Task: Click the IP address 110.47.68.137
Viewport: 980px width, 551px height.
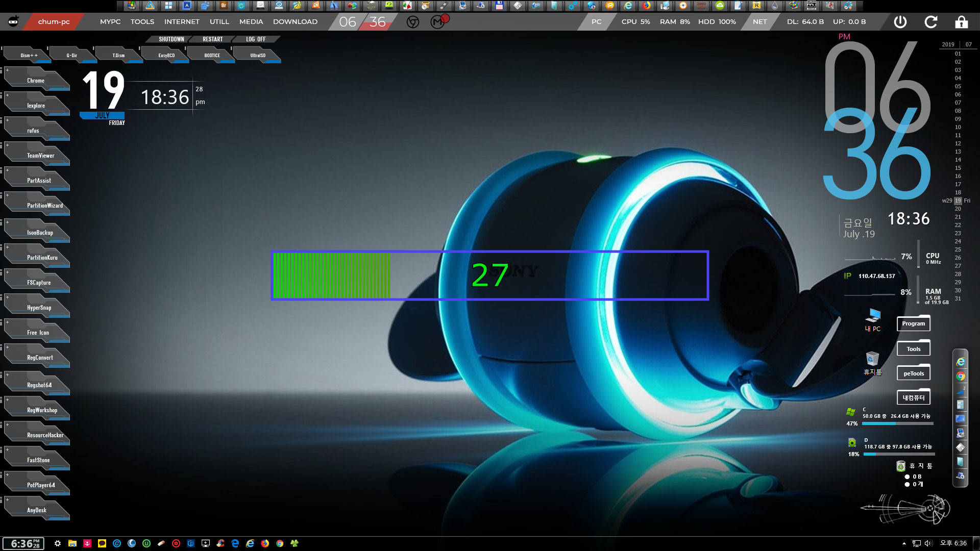Action: tap(876, 276)
